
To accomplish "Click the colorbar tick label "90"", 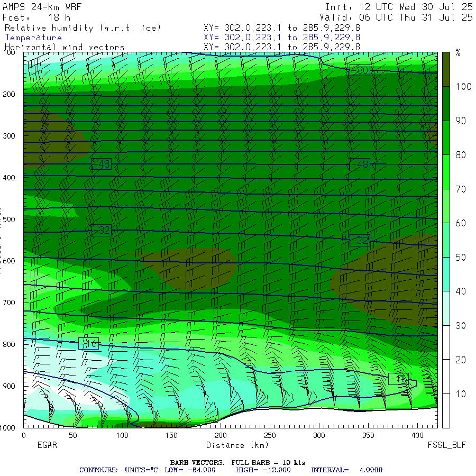I will click(x=461, y=121).
